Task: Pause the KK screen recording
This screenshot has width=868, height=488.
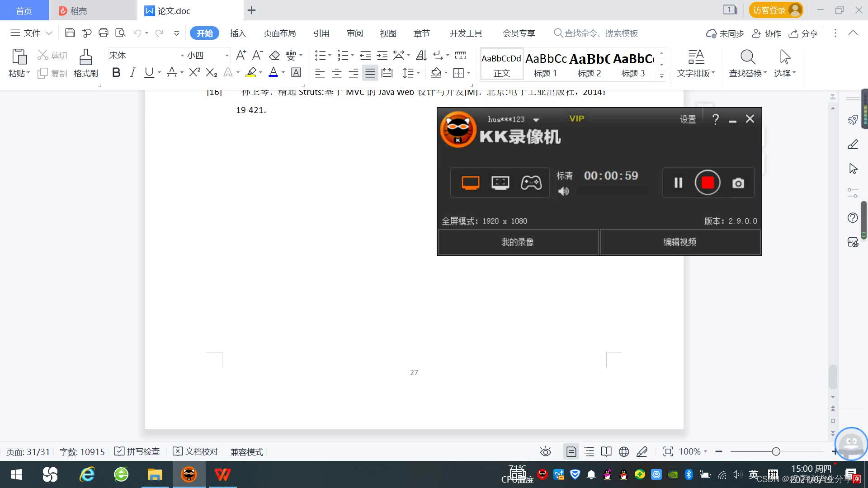Action: click(678, 183)
